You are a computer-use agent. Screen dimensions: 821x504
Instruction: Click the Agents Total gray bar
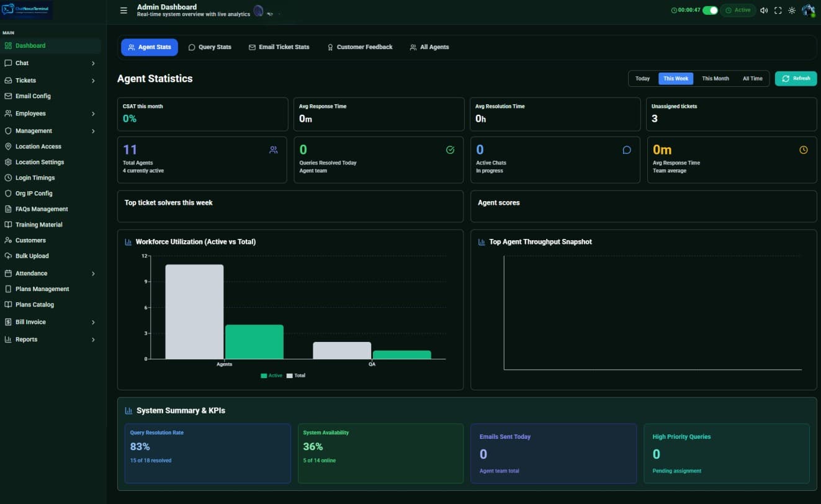194,312
